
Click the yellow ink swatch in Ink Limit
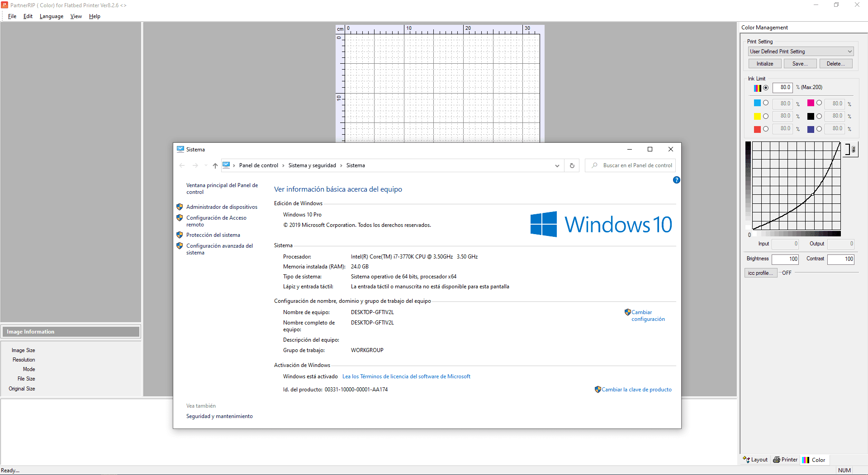tap(757, 116)
